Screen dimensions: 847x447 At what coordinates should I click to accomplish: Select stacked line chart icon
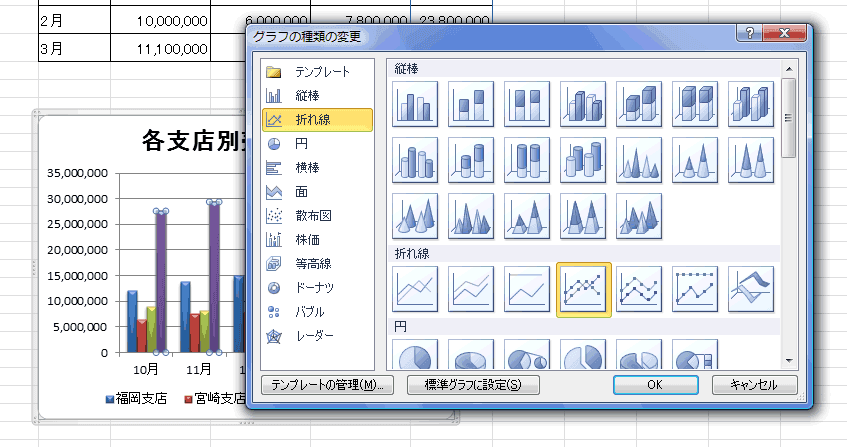coord(471,289)
